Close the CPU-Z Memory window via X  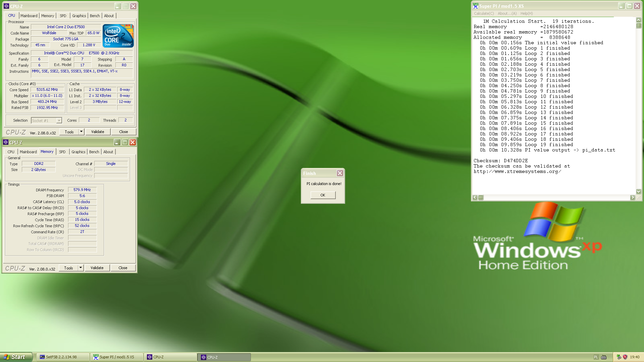coord(132,142)
